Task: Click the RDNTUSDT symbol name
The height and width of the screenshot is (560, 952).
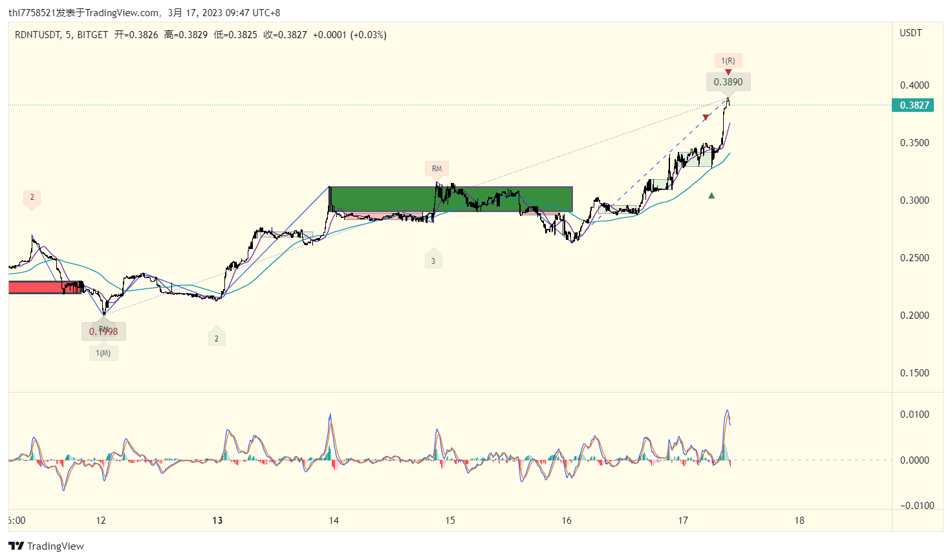Action: tap(38, 35)
